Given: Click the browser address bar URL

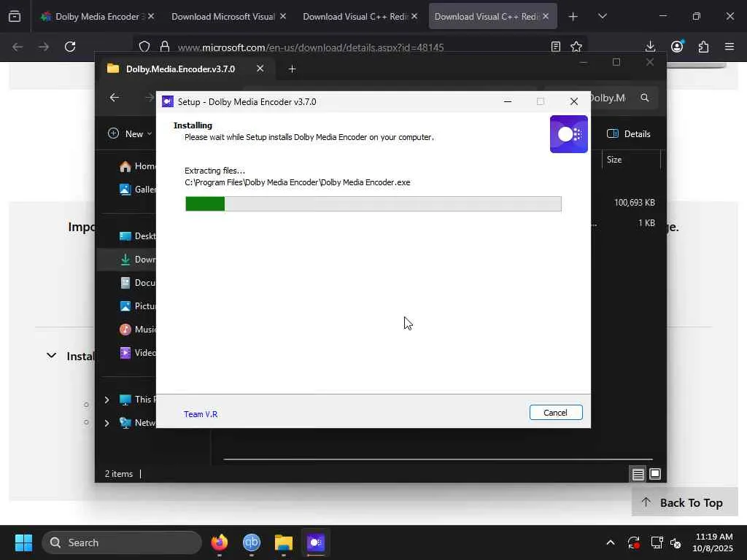Looking at the screenshot, I should tap(311, 47).
